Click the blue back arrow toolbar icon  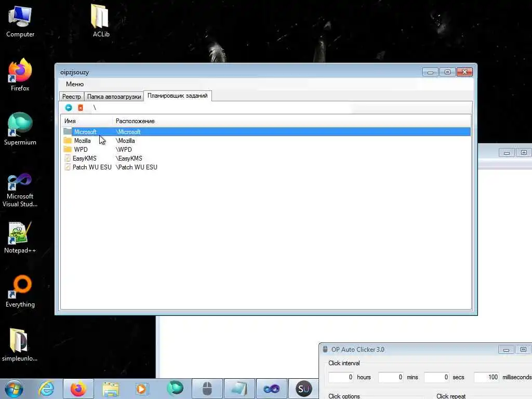pos(69,108)
